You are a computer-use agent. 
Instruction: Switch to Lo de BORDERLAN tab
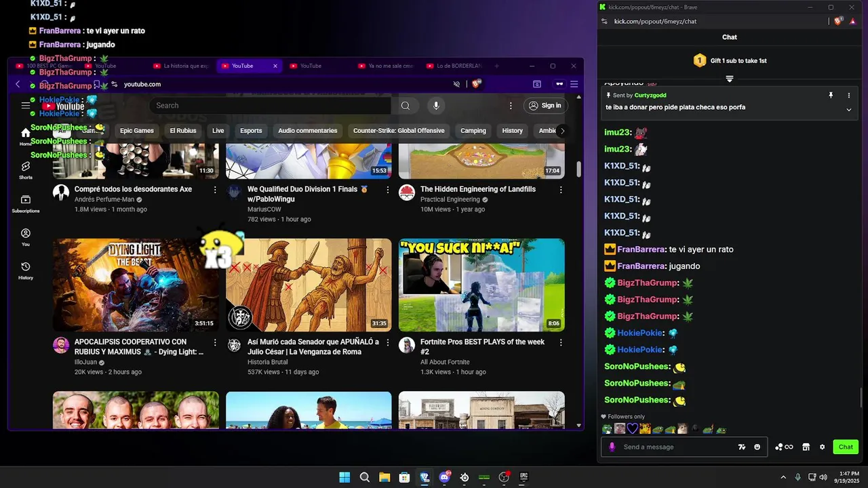pos(454,66)
